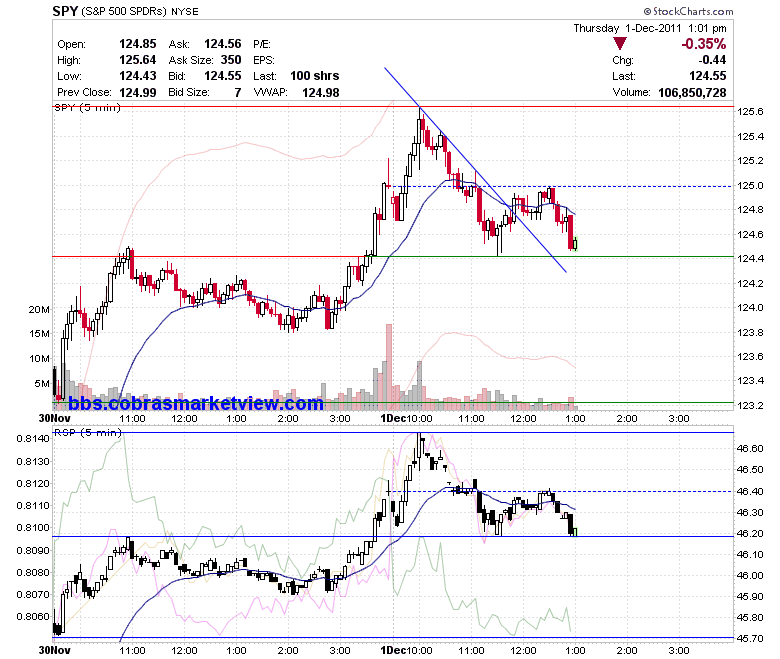Click the Ask Size value 350
Screen dimensions: 780x659
click(x=231, y=60)
